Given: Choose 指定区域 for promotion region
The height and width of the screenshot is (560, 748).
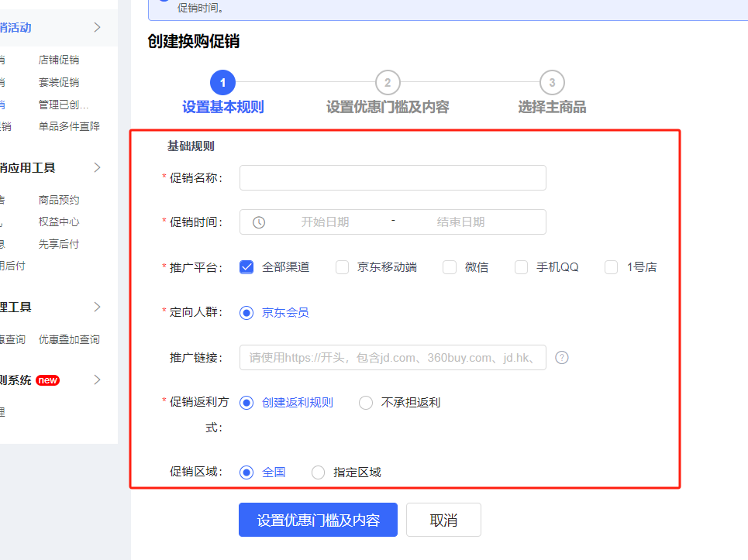Looking at the screenshot, I should 318,472.
